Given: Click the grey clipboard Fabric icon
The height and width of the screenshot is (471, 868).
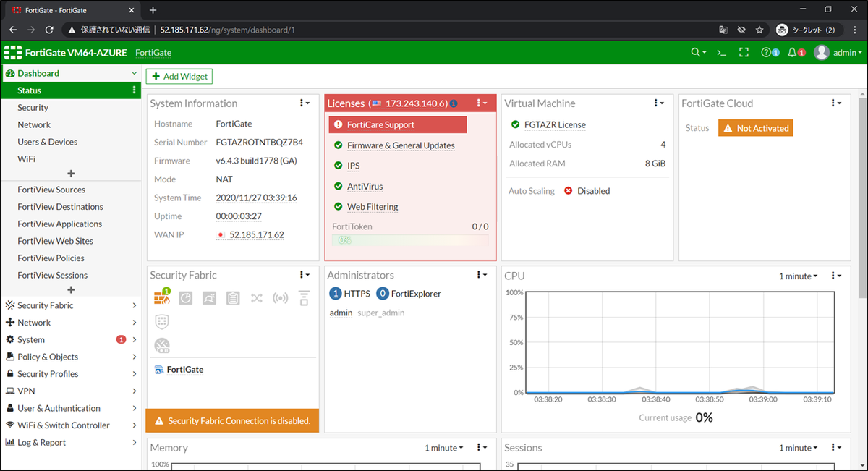Looking at the screenshot, I should tap(233, 297).
